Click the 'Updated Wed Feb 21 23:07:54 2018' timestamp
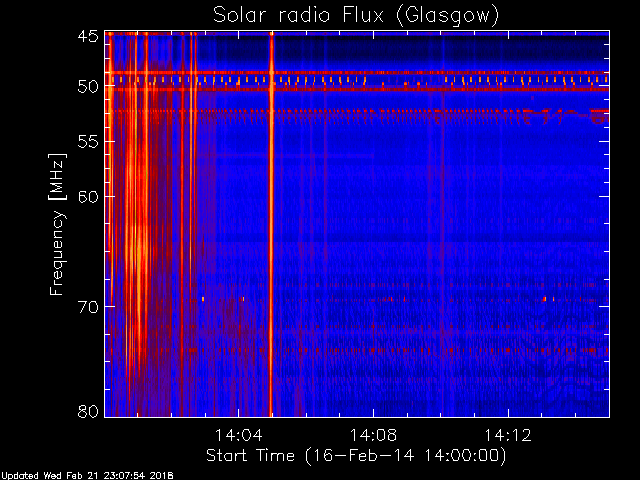The image size is (640, 480). point(87,476)
